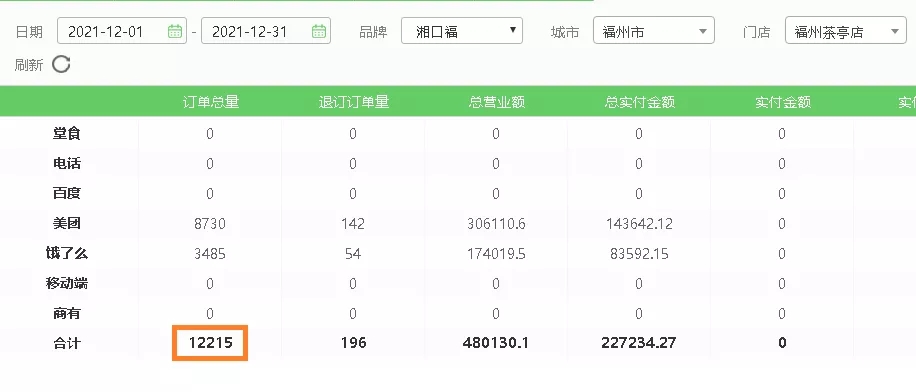This screenshot has width=916, height=392.
Task: Select the total order count 12215
Action: point(210,342)
